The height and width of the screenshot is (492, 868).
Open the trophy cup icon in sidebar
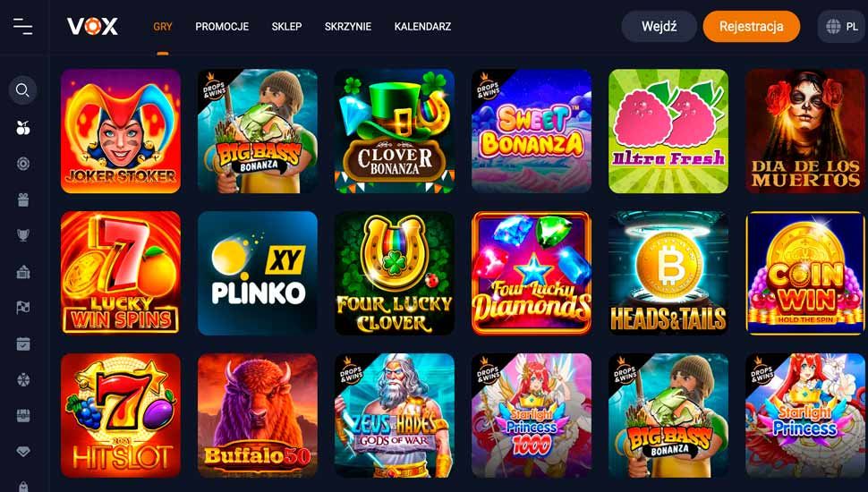(x=22, y=236)
